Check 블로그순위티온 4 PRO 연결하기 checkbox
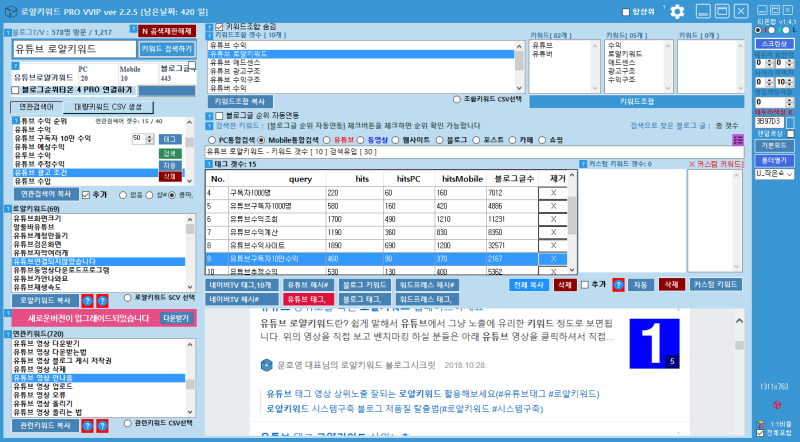800x442 pixels. point(15,90)
